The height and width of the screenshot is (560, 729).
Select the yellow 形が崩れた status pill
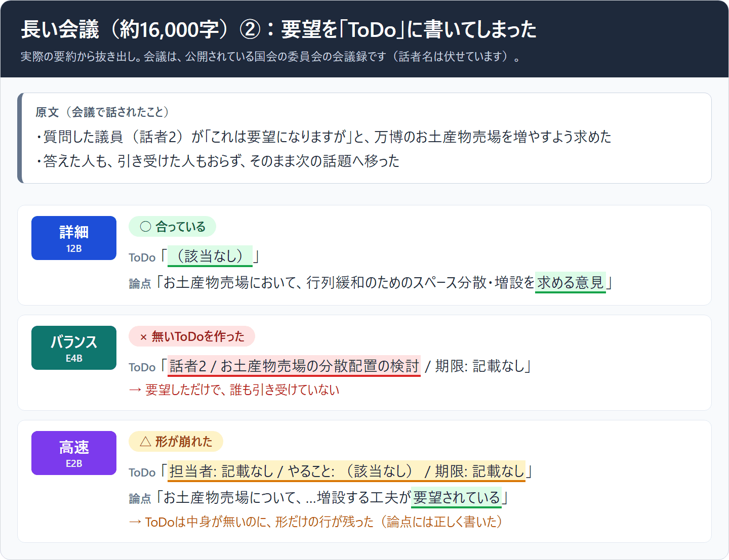point(176,442)
